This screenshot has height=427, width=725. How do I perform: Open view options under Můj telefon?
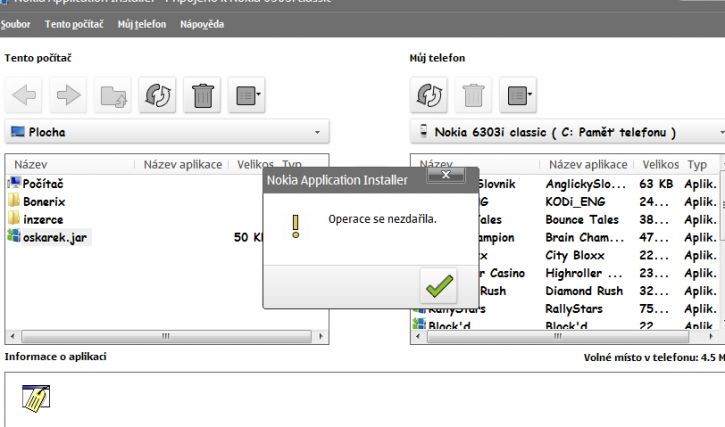pyautogui.click(x=518, y=95)
